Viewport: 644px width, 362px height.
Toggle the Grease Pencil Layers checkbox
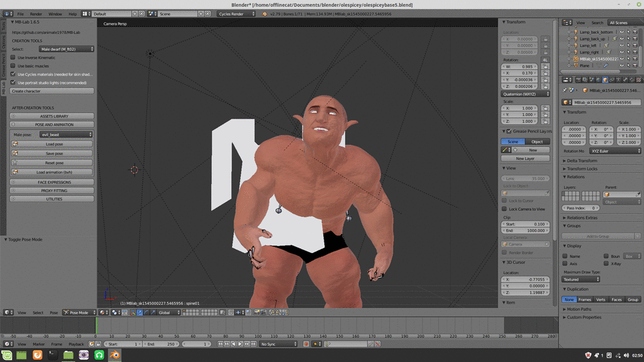click(x=509, y=131)
